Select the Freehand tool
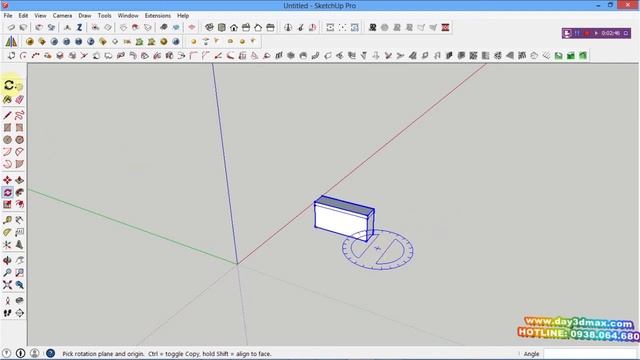The image size is (640, 360). (19, 116)
